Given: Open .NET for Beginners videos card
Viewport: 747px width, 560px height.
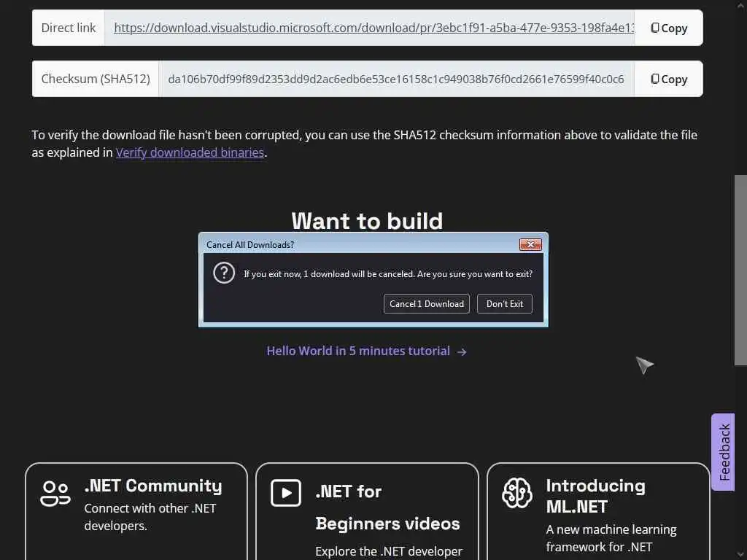Looking at the screenshot, I should pyautogui.click(x=387, y=507).
